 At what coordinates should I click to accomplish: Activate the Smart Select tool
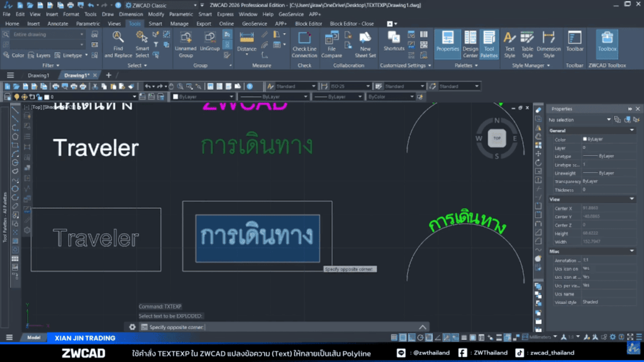pos(142,46)
